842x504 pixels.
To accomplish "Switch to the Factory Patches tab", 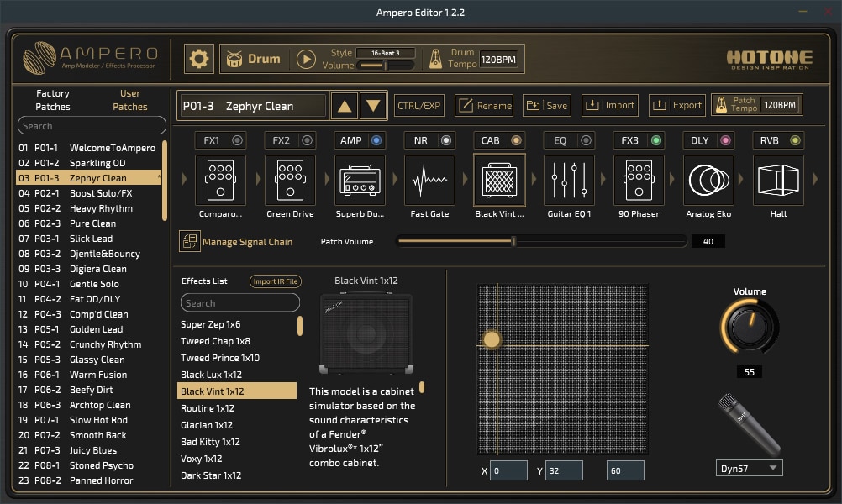I will point(53,100).
